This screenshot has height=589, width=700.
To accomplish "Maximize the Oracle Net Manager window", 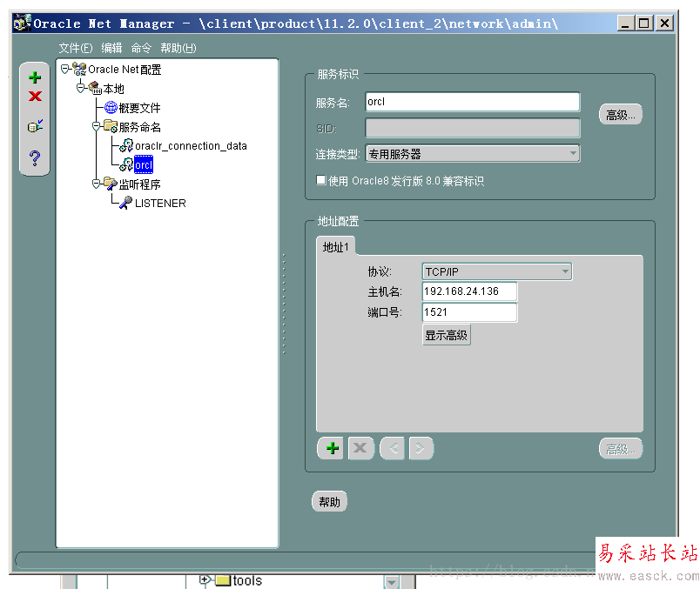I will tap(644, 23).
